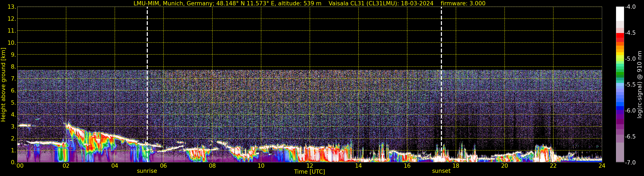Click the 06 hour tick label
644x176 pixels.
(163, 166)
